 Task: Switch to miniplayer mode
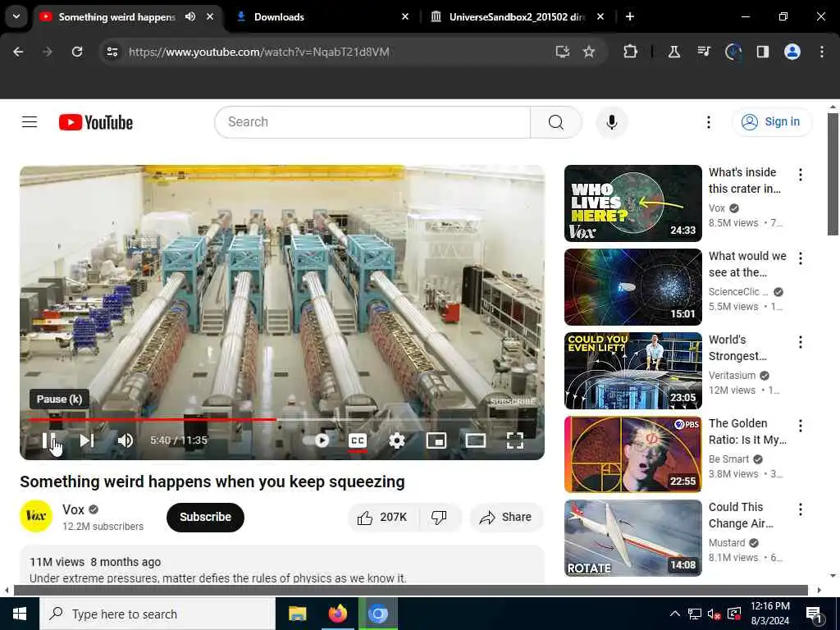[436, 441]
